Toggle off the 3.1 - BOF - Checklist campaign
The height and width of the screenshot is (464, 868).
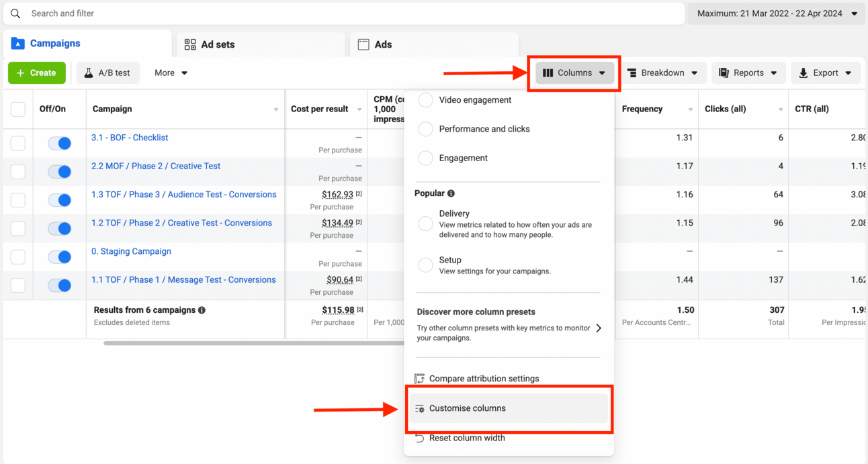60,143
